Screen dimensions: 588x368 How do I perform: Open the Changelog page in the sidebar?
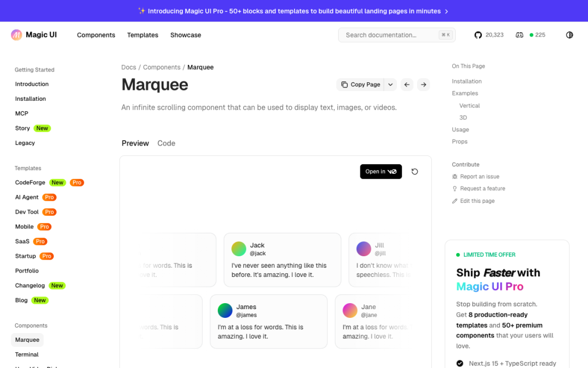point(31,285)
